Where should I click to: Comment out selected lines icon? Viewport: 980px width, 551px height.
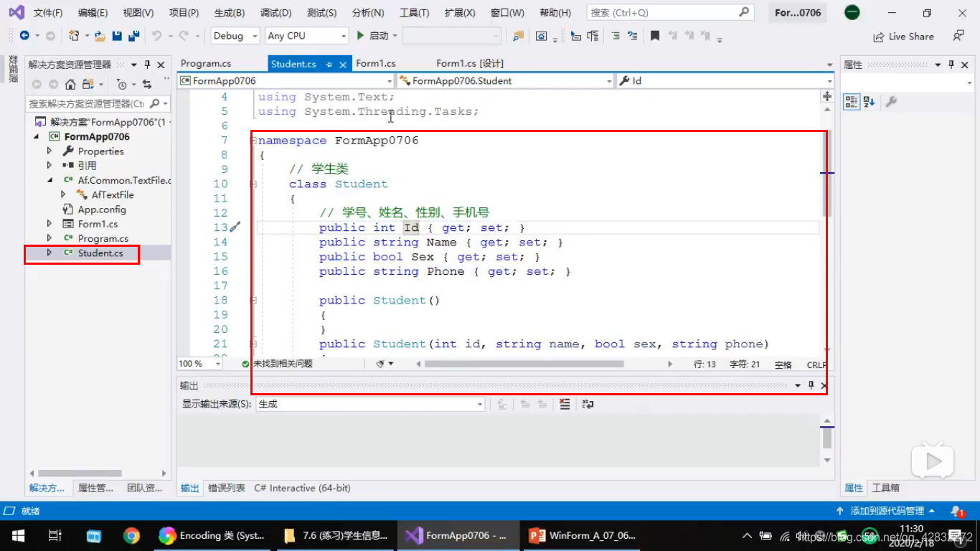[x=616, y=36]
